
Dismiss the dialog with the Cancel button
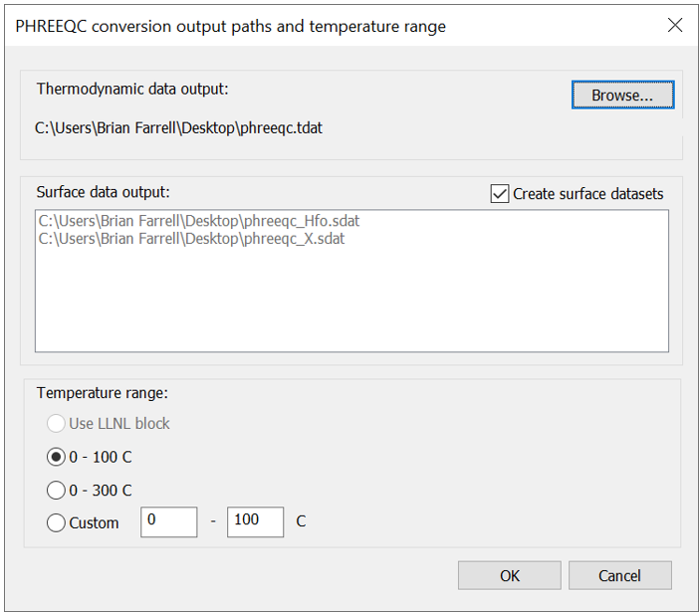[619, 575]
